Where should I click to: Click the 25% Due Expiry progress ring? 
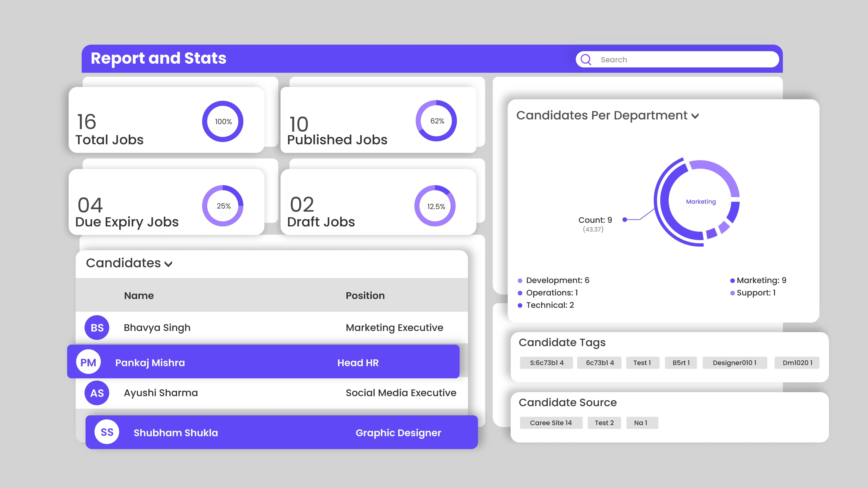click(x=223, y=206)
